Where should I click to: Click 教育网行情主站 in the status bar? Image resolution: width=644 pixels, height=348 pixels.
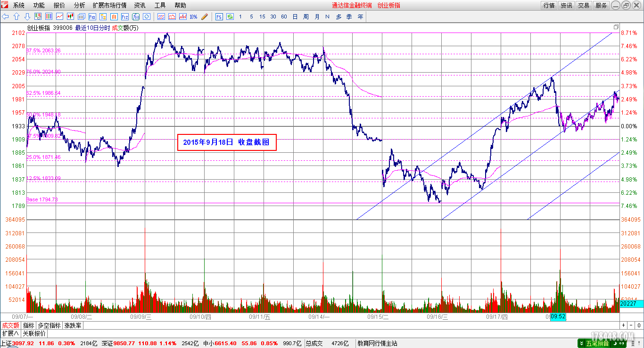(x=377, y=343)
